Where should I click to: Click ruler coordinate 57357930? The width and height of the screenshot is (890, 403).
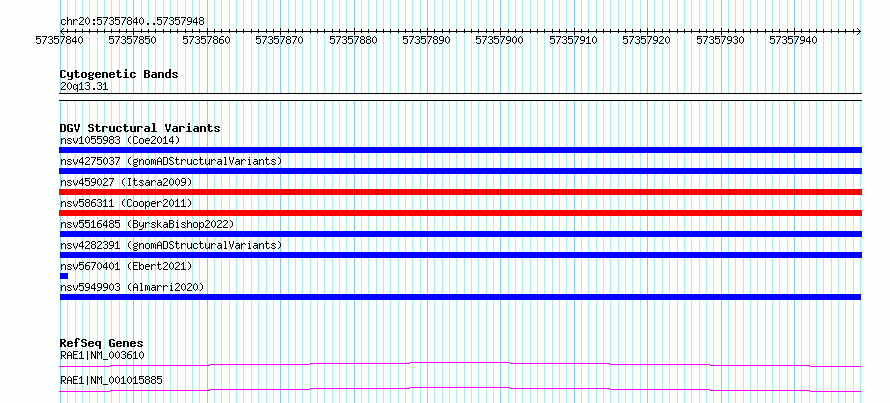[x=721, y=40]
